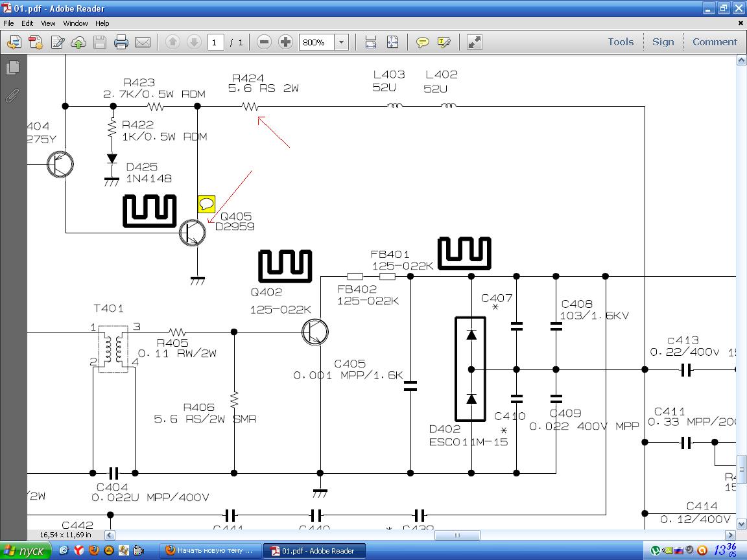The width and height of the screenshot is (747, 560).
Task: Click the fit-to-window-width scrolling icon
Action: click(371, 42)
